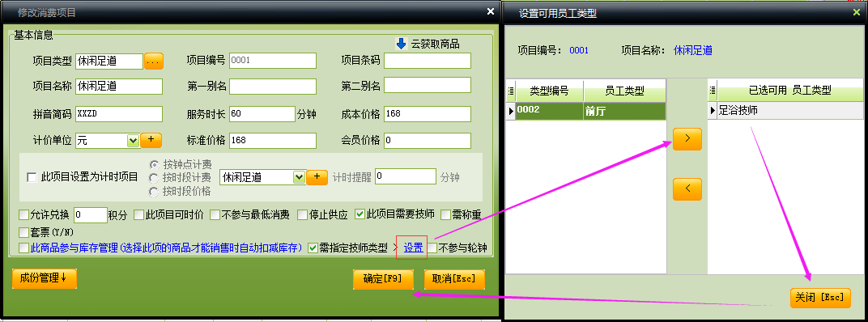Click plus button beside timing type dropdown

click(x=317, y=177)
